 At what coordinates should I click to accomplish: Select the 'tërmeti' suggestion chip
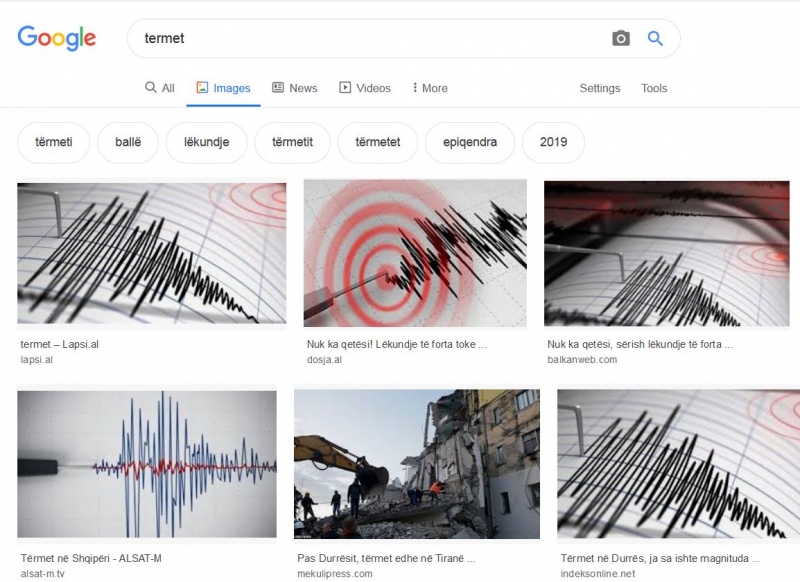pyautogui.click(x=54, y=142)
